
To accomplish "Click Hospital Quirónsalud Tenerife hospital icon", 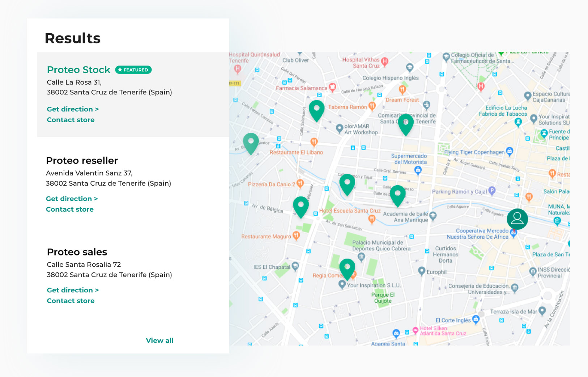I will [x=237, y=68].
